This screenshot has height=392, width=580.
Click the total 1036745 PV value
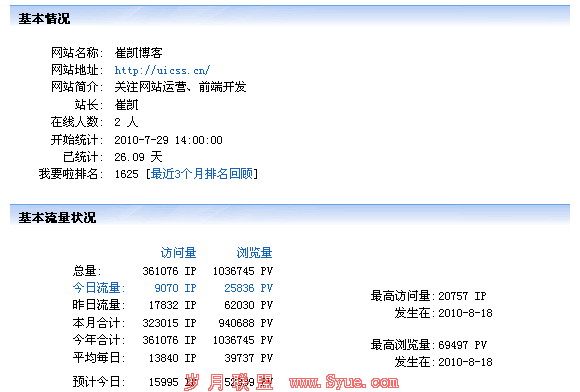click(x=243, y=271)
